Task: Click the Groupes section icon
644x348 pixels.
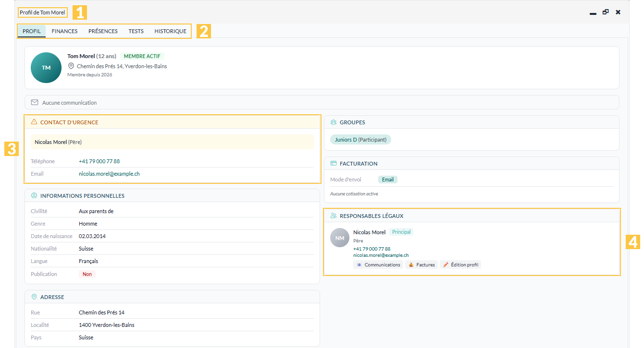Action: coord(334,122)
